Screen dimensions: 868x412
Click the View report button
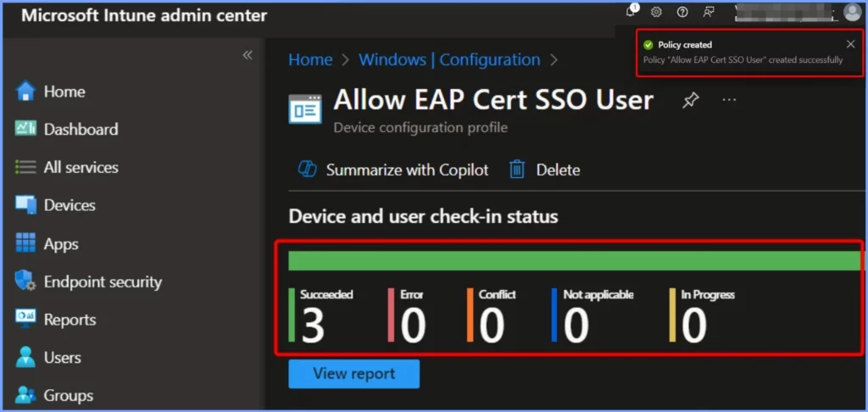pyautogui.click(x=353, y=374)
